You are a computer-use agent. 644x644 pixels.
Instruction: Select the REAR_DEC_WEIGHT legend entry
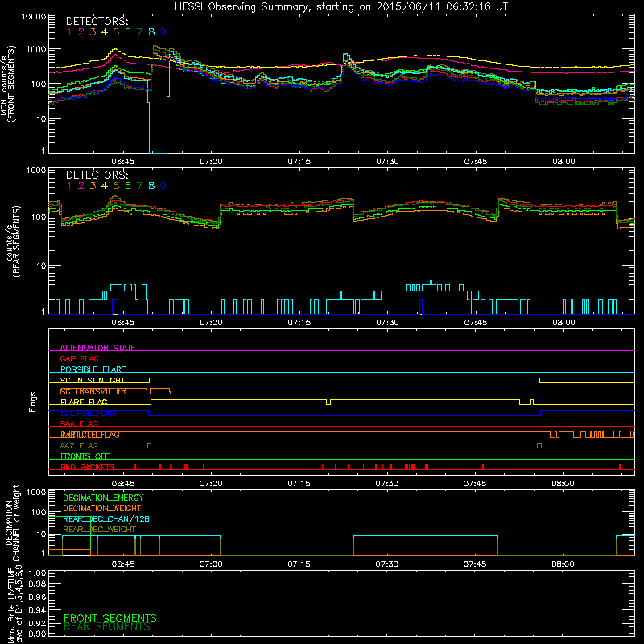[99, 530]
